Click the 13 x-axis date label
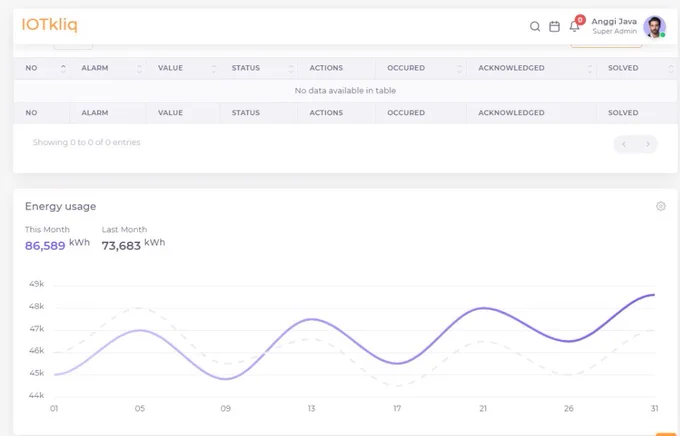This screenshot has height=436, width=680. [311, 408]
